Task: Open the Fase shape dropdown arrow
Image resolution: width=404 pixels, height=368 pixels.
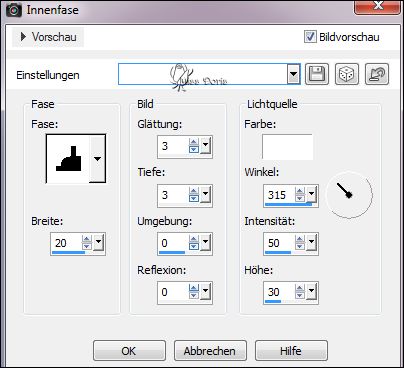Action: pyautogui.click(x=97, y=159)
